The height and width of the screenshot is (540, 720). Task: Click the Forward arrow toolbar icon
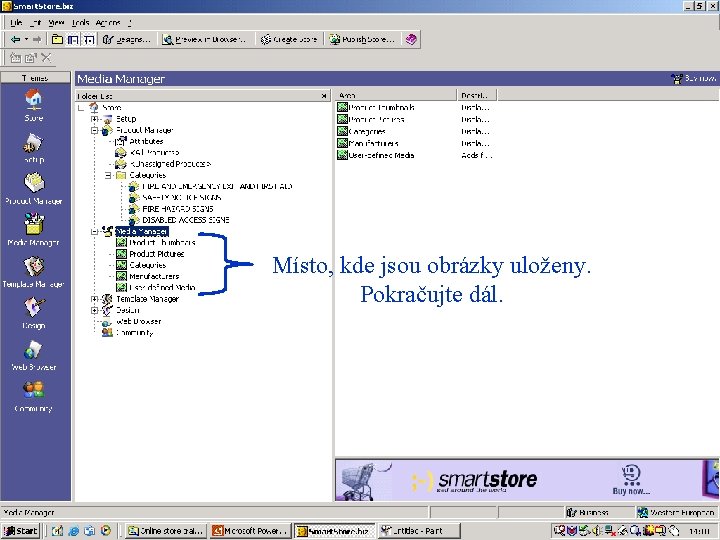[x=37, y=39]
